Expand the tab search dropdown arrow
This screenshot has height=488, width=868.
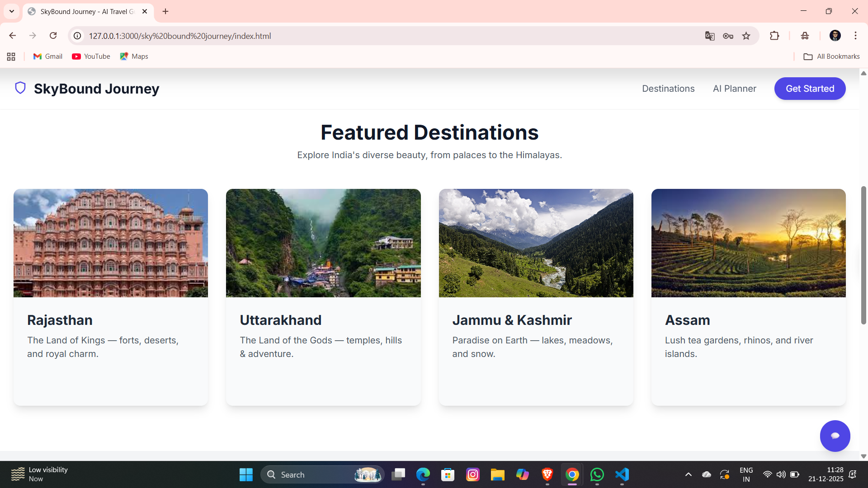[12, 11]
